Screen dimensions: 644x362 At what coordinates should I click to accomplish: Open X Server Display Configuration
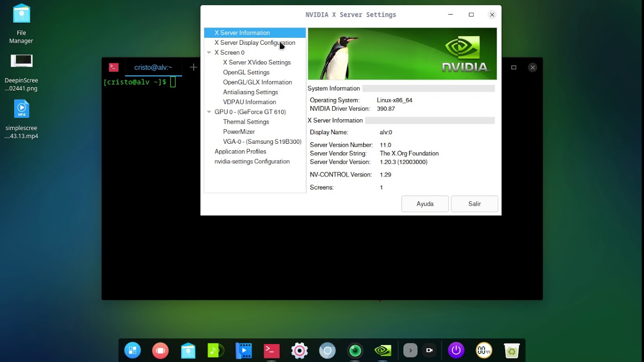click(x=255, y=43)
